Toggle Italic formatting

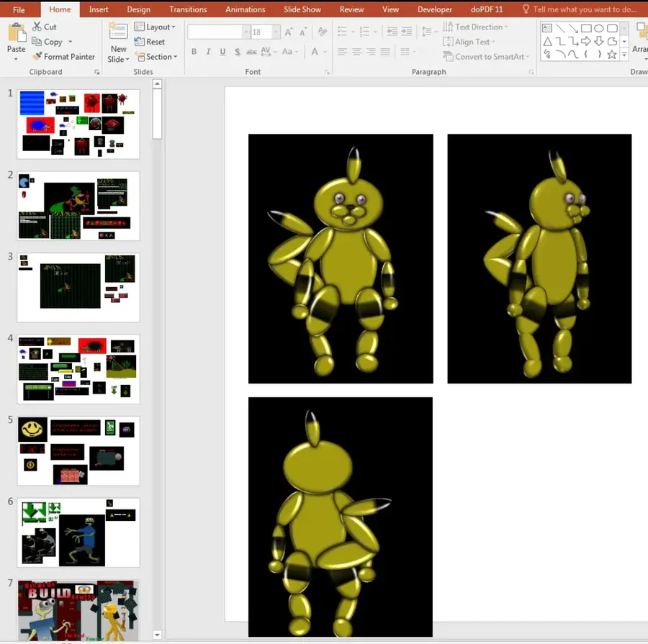208,52
